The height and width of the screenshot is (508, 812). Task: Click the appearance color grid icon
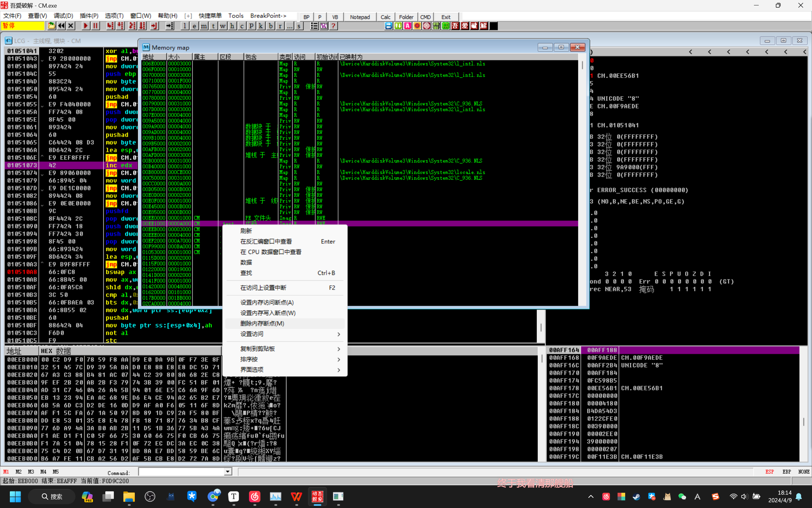[324, 26]
